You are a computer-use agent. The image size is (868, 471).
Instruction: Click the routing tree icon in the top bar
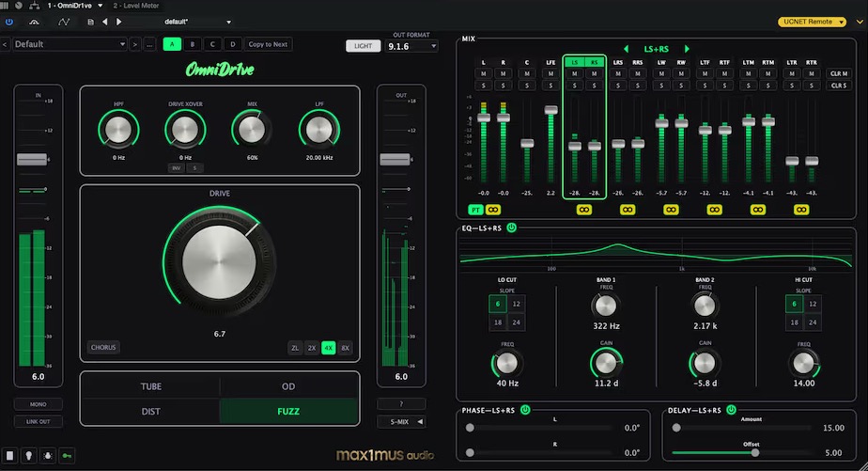click(x=35, y=6)
